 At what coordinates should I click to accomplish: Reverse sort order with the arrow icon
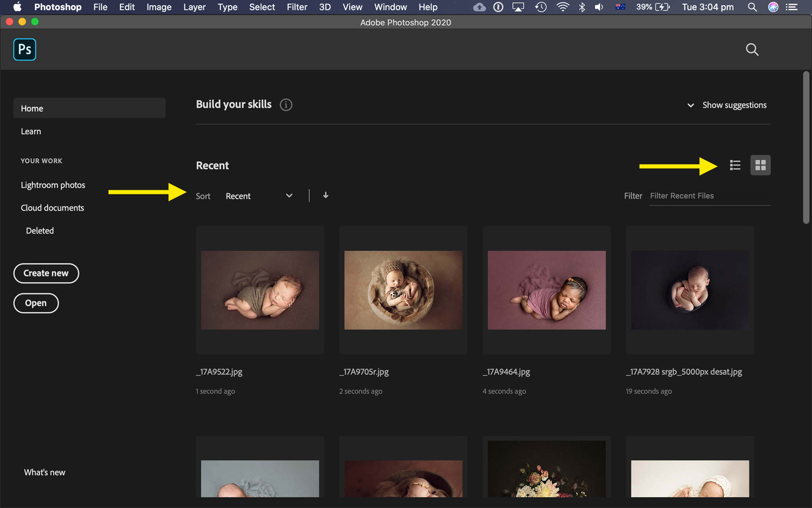pyautogui.click(x=325, y=195)
